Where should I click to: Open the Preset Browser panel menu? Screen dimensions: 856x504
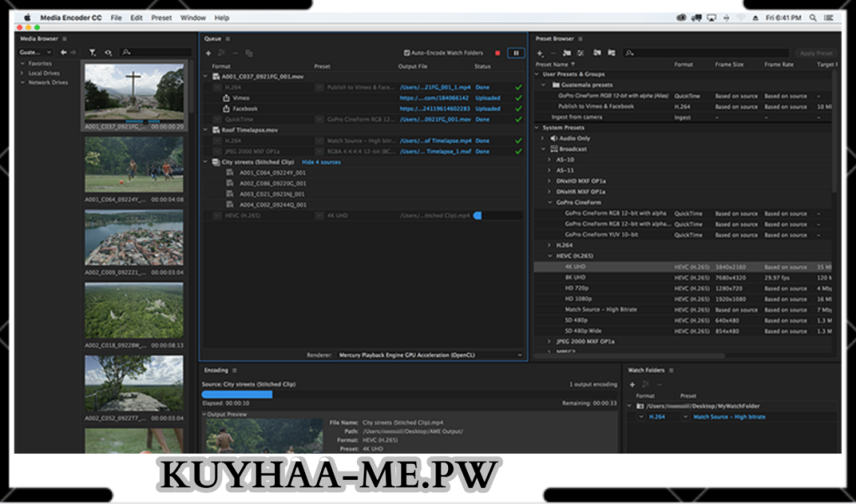coord(580,38)
